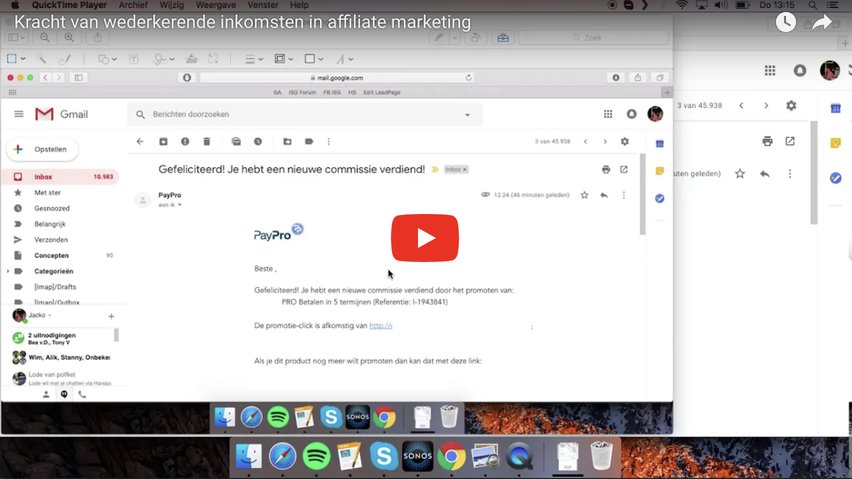Image resolution: width=852 pixels, height=479 pixels.
Task: Open Chrome from the bottom Dock
Action: tap(451, 456)
